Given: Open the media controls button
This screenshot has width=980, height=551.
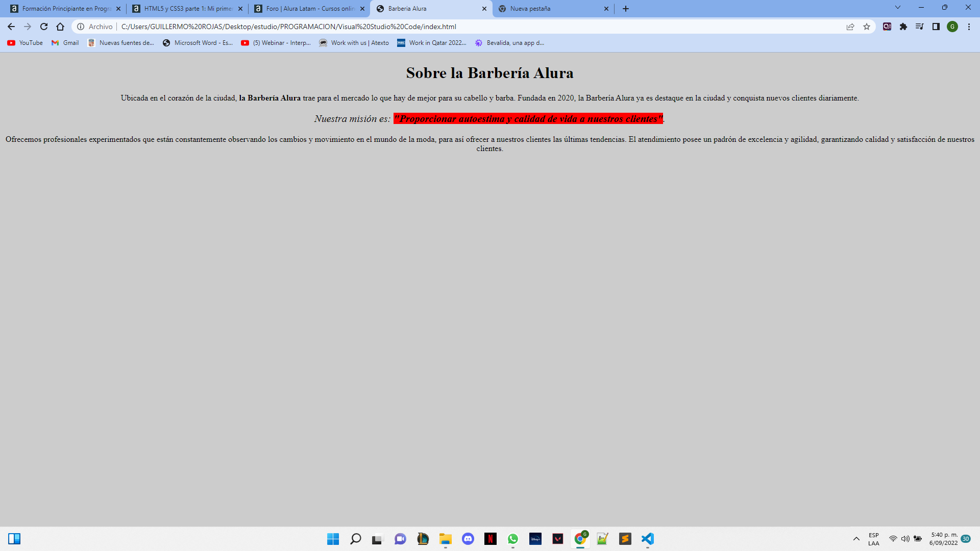Looking at the screenshot, I should [920, 27].
